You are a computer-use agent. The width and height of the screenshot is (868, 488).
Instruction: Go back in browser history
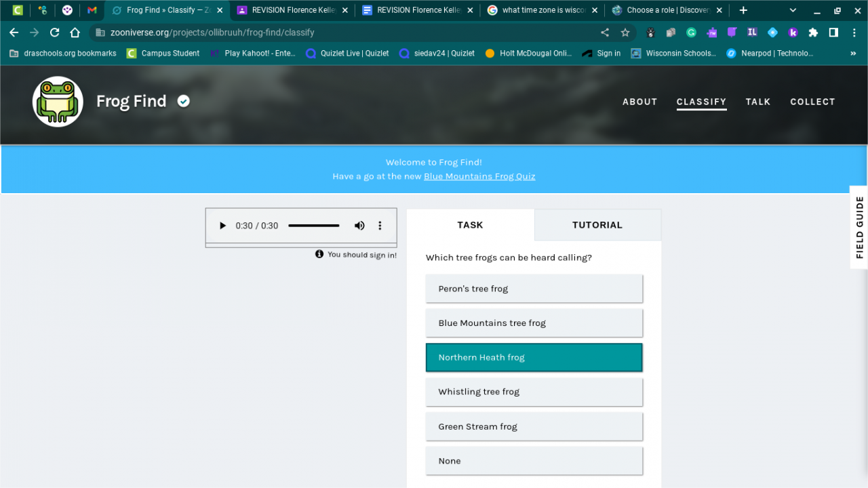[x=14, y=33]
